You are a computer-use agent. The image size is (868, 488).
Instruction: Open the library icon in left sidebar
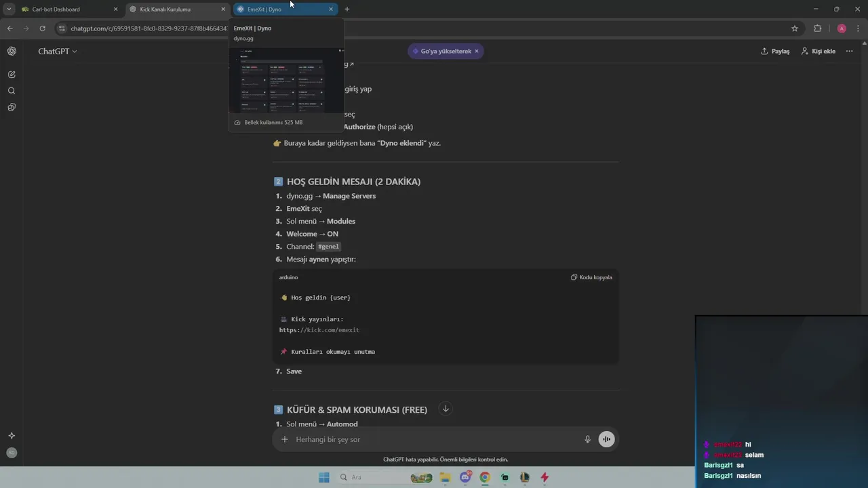12,107
